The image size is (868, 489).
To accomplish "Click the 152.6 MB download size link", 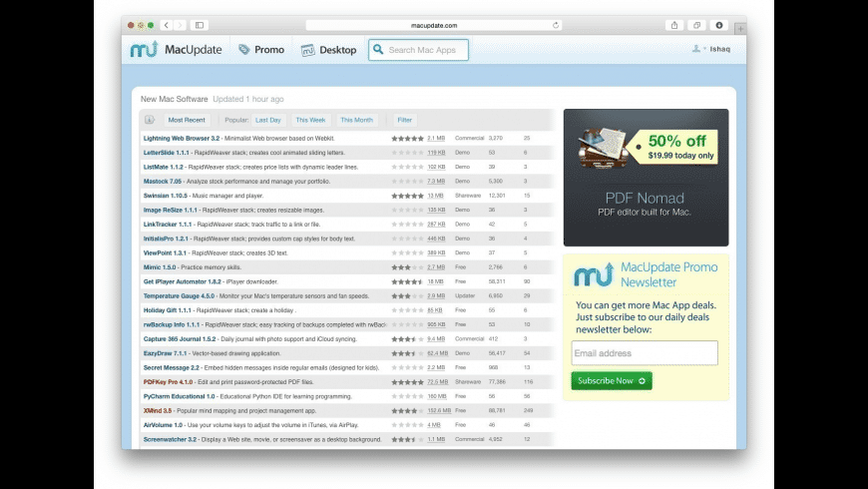I will coord(439,411).
